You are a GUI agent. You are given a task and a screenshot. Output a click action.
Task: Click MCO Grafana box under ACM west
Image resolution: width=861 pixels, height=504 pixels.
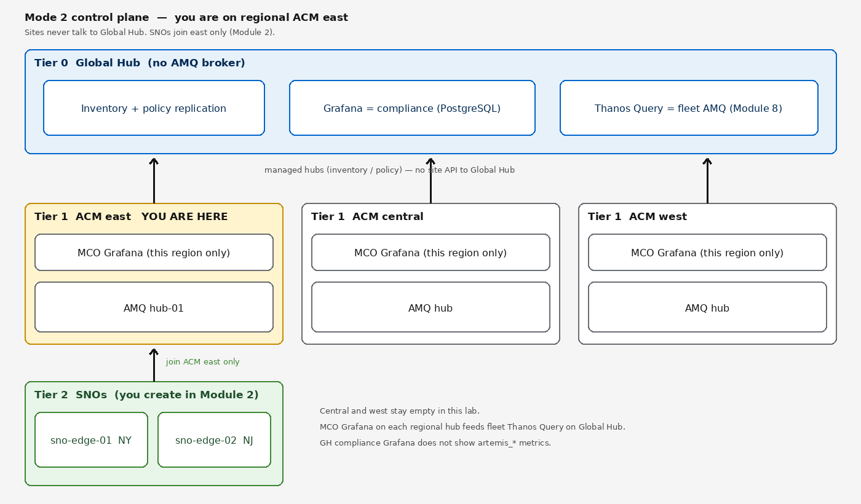tap(707, 253)
